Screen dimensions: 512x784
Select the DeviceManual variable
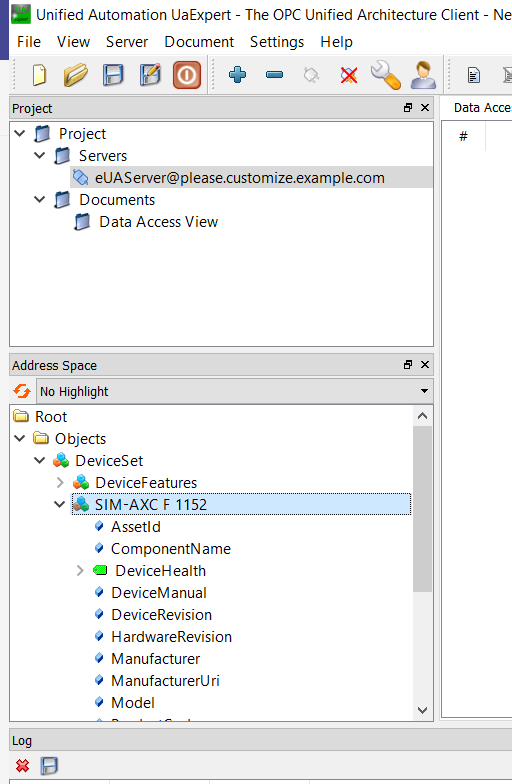[158, 592]
